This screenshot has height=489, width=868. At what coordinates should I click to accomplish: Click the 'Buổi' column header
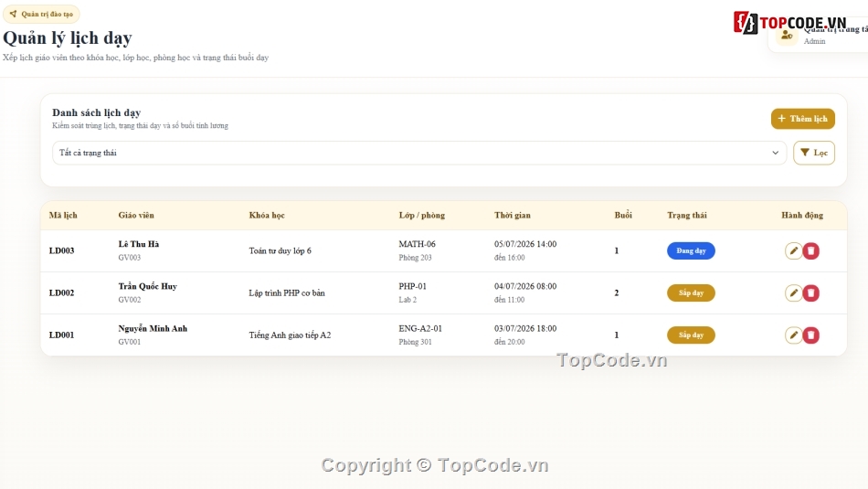click(x=623, y=216)
